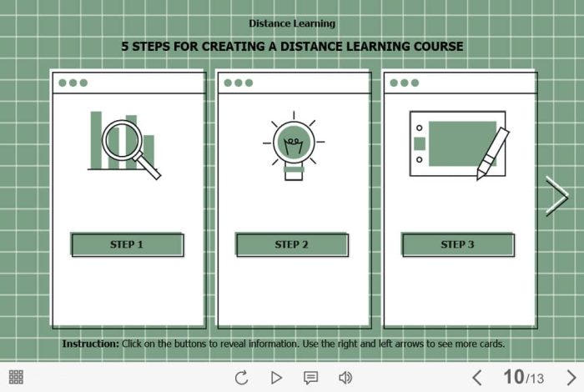Click the STEP 1 button
The width and height of the screenshot is (584, 392).
tap(127, 244)
